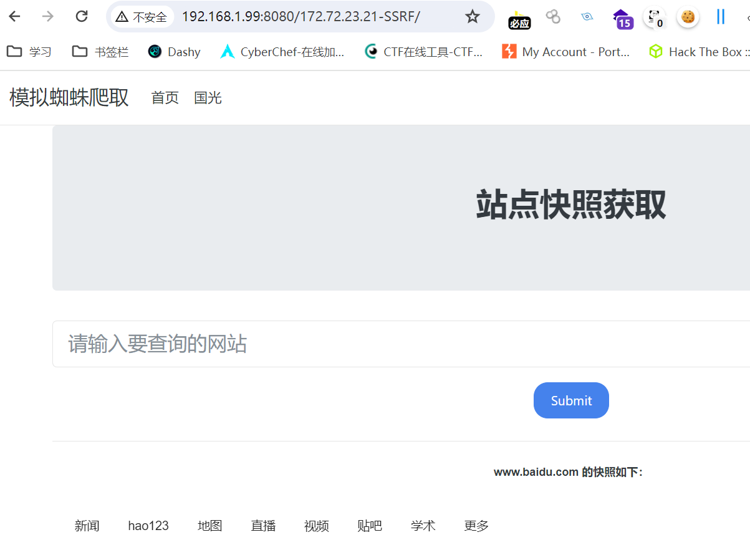750x560 pixels.
Task: Open the 学术 link in the snapshot
Action: [x=423, y=526]
